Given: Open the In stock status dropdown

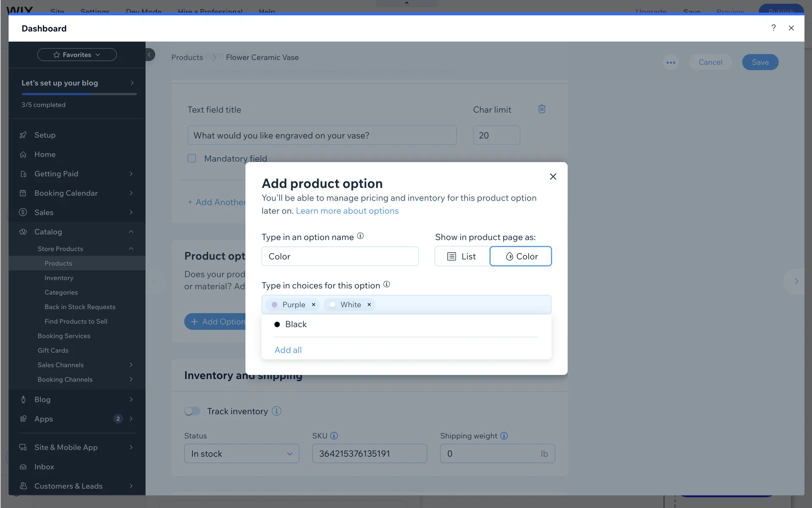Looking at the screenshot, I should (x=241, y=453).
